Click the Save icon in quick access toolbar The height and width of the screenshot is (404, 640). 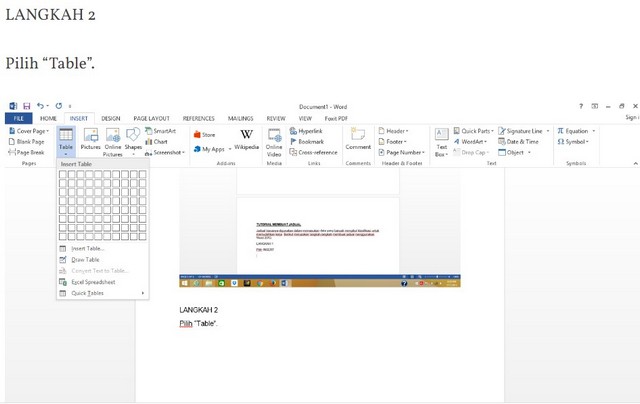(26, 105)
